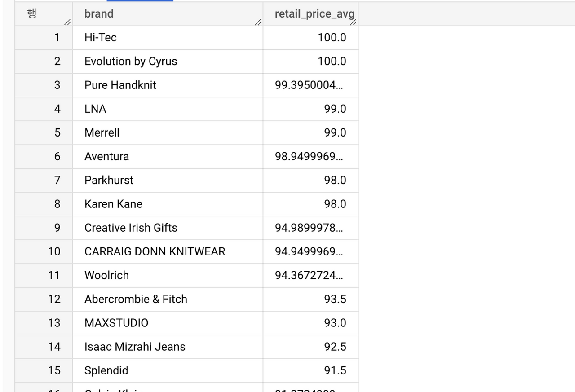
Task: Click the resize handle of the brand column
Action: 258,22
